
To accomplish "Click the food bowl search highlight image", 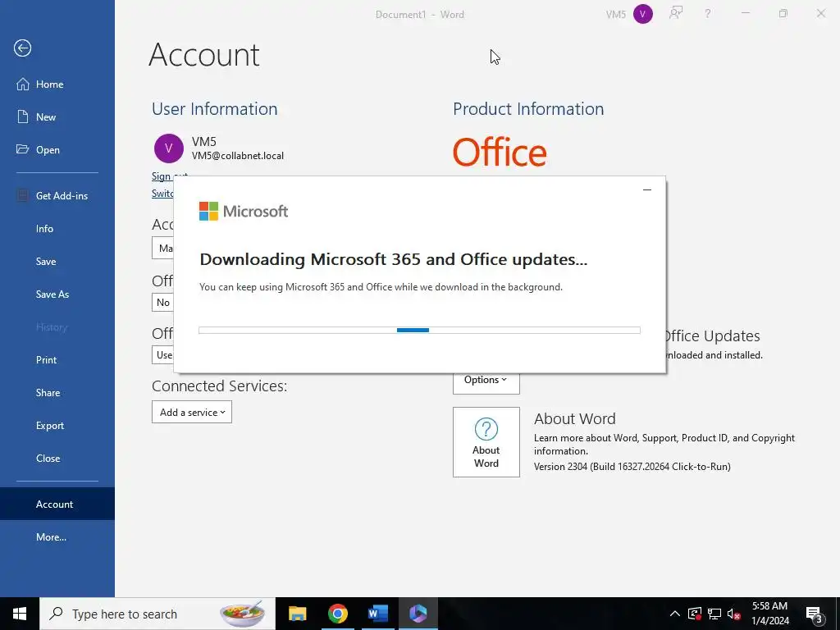I will (x=243, y=614).
